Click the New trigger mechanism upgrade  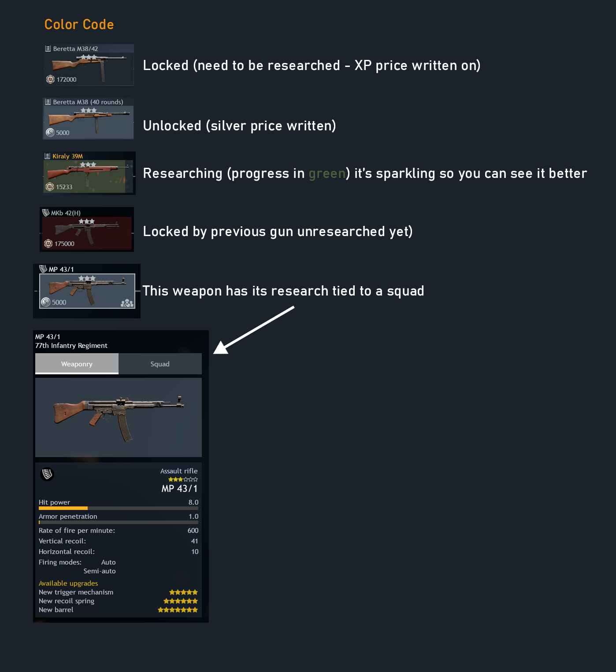[x=119, y=592]
